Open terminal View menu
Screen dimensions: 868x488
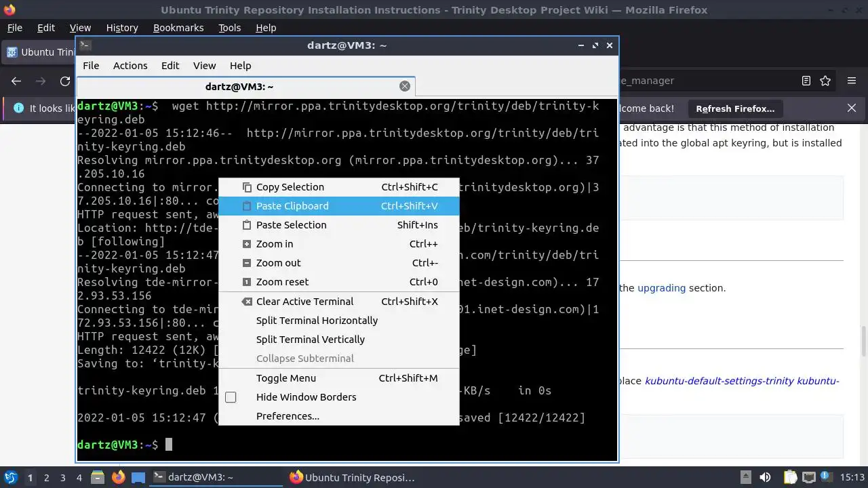click(x=204, y=66)
